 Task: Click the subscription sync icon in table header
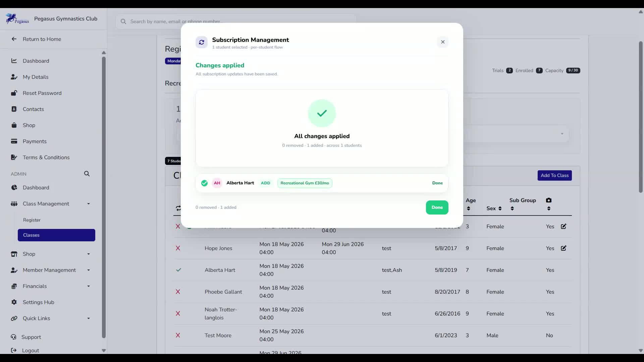(178, 208)
